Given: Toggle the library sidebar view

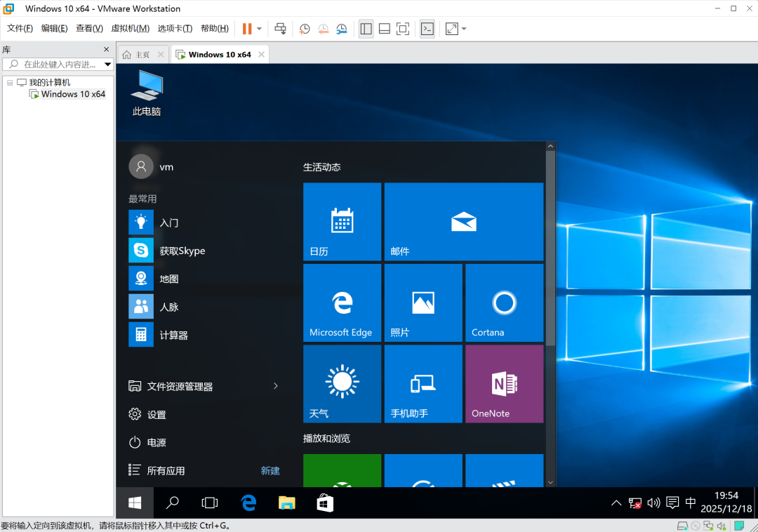Looking at the screenshot, I should (366, 29).
